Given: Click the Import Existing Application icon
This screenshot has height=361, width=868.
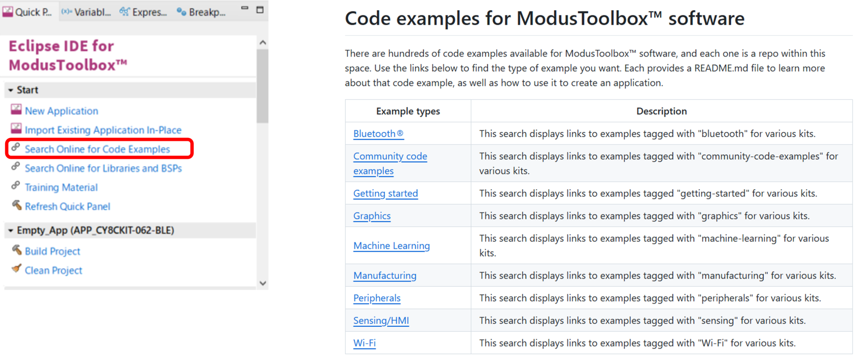Looking at the screenshot, I should pyautogui.click(x=16, y=128).
